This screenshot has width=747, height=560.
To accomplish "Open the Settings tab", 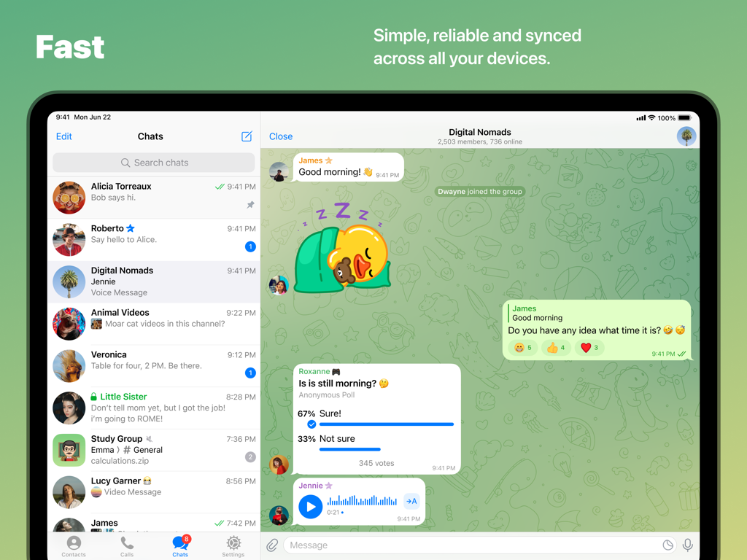I will point(233,547).
